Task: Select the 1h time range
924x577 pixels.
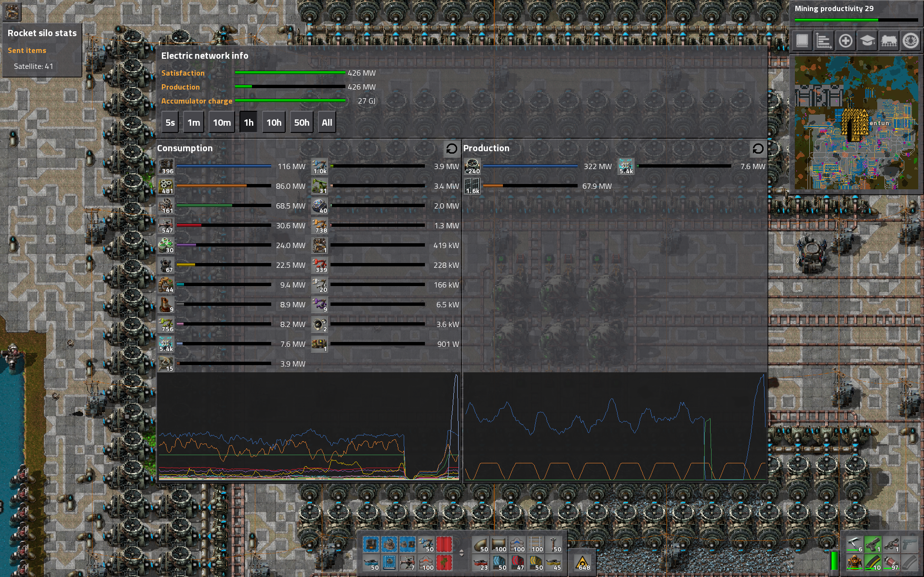Action: click(249, 122)
